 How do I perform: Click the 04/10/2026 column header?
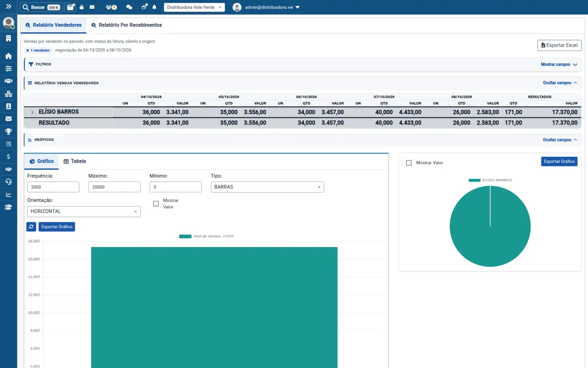pyautogui.click(x=151, y=97)
